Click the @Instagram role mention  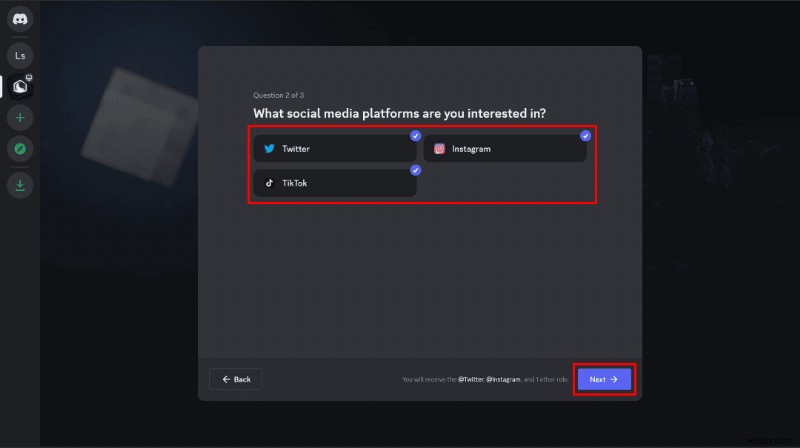click(503, 380)
